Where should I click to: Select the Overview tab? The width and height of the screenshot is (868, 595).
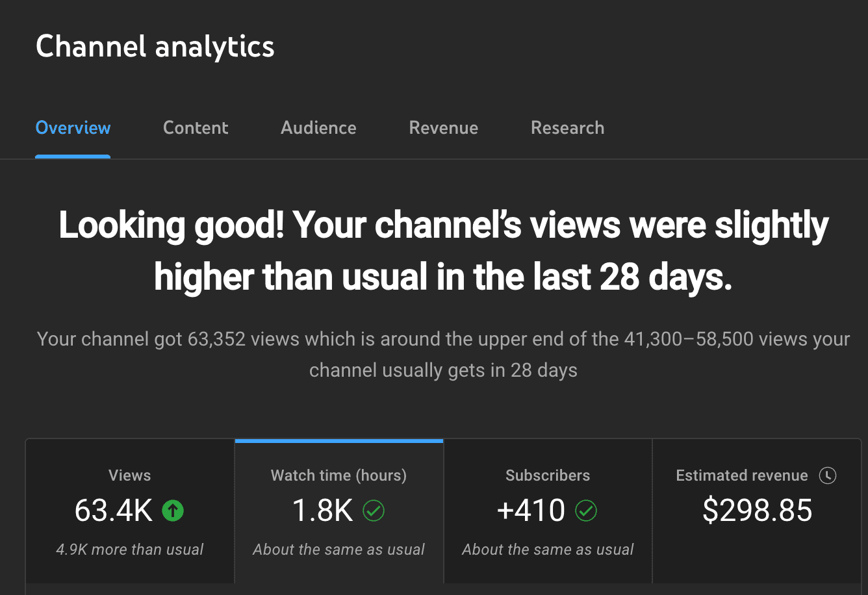(73, 128)
